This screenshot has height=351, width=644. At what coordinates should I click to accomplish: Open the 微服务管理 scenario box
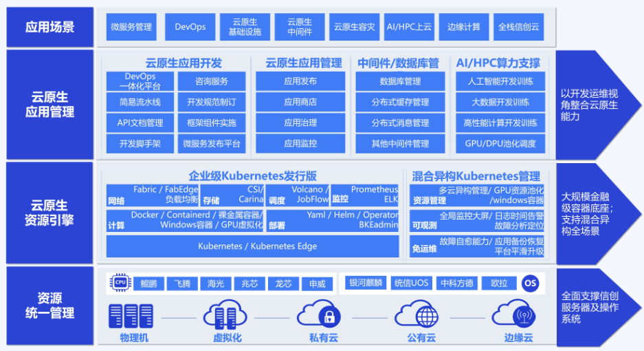131,27
